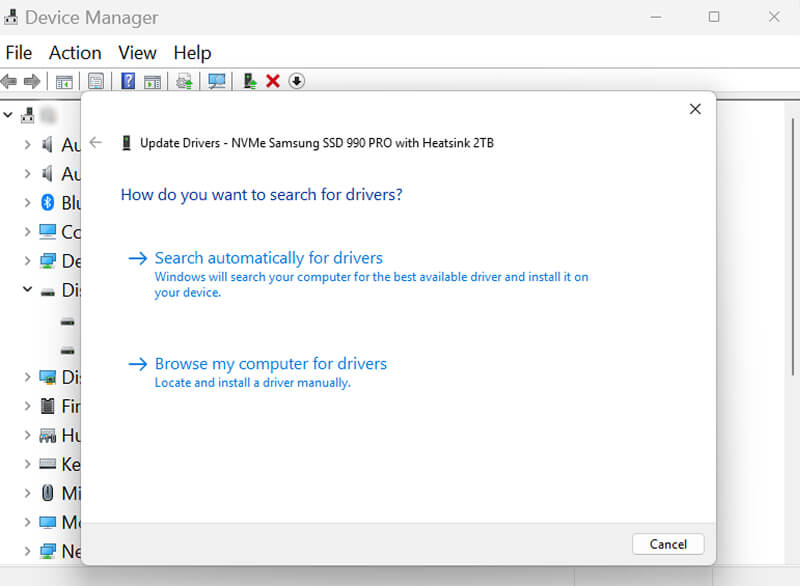This screenshot has width=800, height=586.
Task: Choose Search automatically for drivers
Action: 268,257
